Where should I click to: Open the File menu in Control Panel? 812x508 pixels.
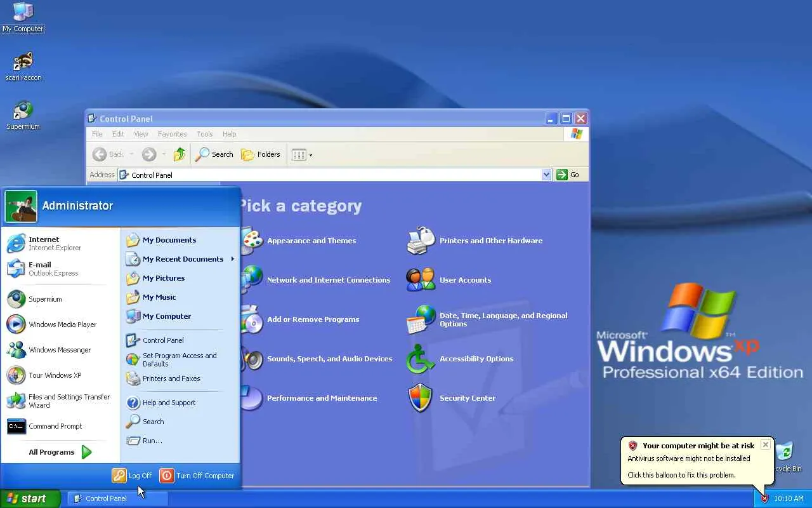[97, 134]
